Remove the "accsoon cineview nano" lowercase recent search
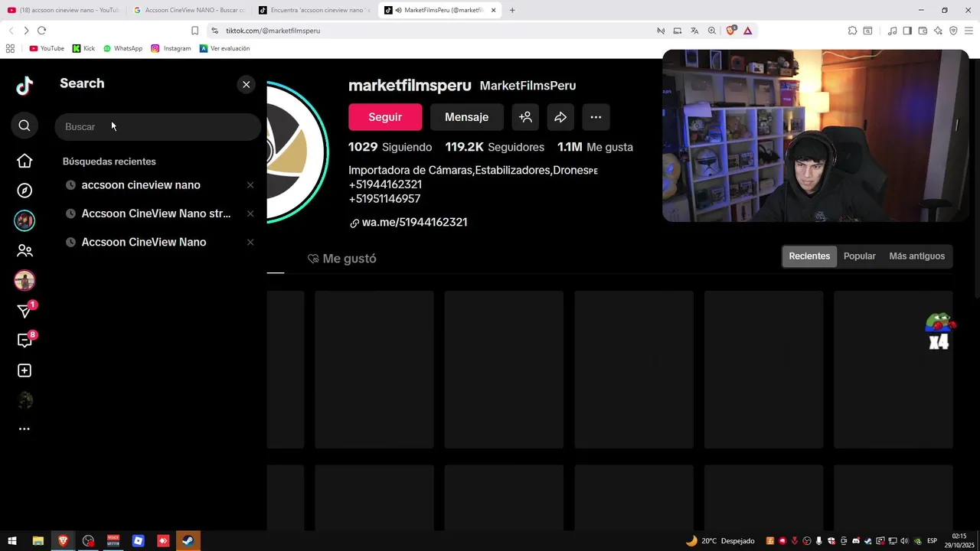The image size is (980, 551). (250, 185)
